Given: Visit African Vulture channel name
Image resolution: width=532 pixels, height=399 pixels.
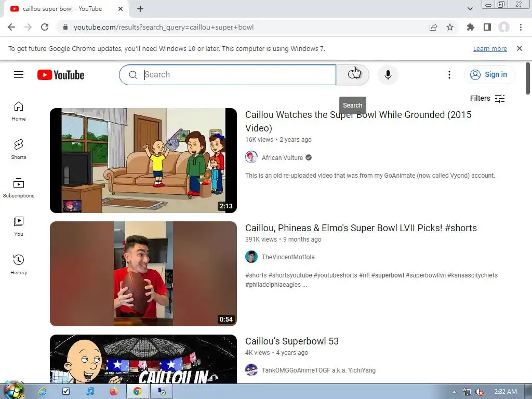Looking at the screenshot, I should [x=282, y=158].
